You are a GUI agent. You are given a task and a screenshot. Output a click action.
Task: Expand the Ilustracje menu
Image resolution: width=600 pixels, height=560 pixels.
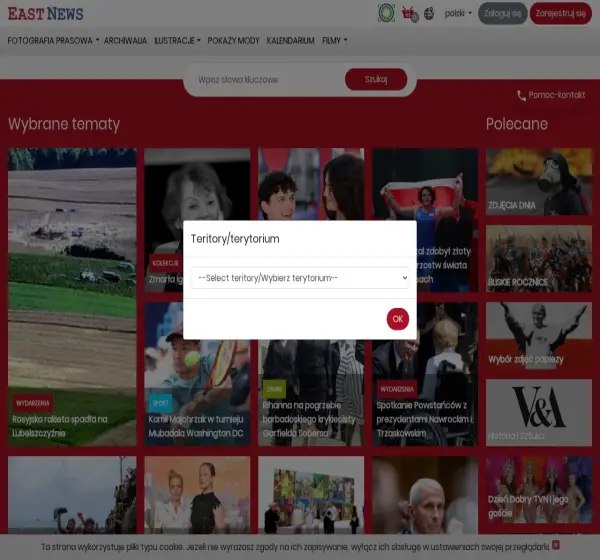tap(177, 41)
